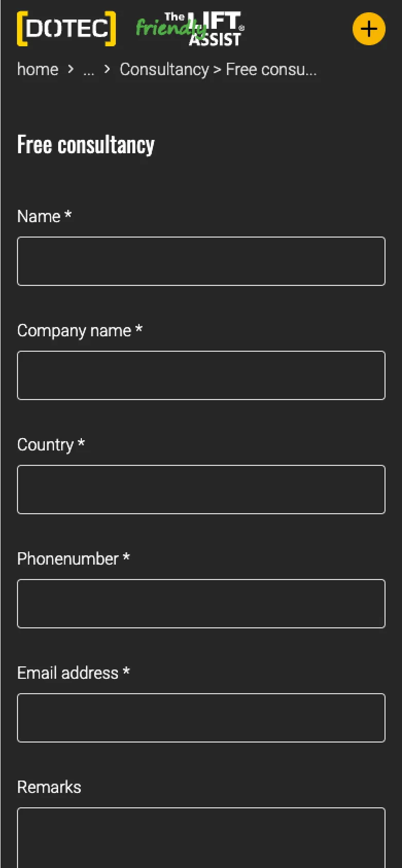This screenshot has height=868, width=402.
Task: Select the Country input box
Action: pos(201,490)
